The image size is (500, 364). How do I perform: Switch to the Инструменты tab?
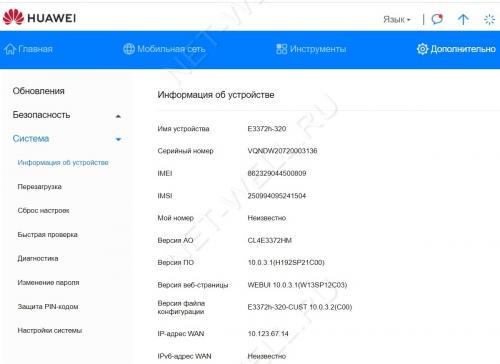(x=311, y=49)
